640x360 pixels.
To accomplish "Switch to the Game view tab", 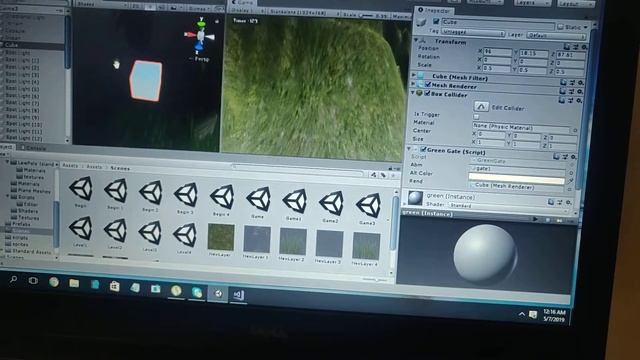I will (x=243, y=2).
